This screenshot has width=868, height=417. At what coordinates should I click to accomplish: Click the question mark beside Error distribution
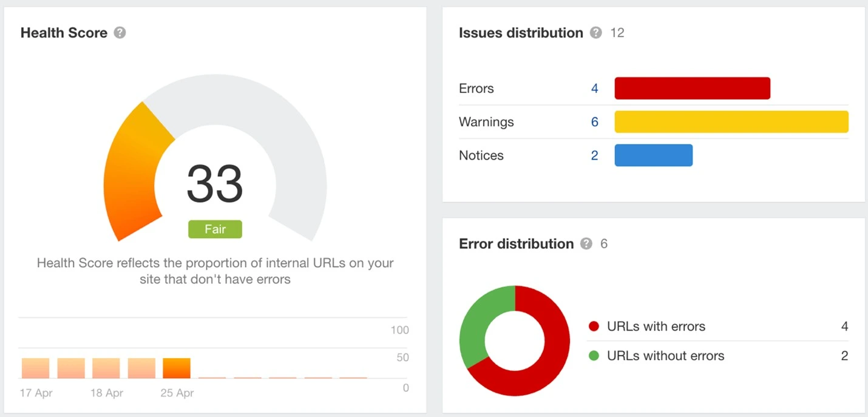(586, 244)
